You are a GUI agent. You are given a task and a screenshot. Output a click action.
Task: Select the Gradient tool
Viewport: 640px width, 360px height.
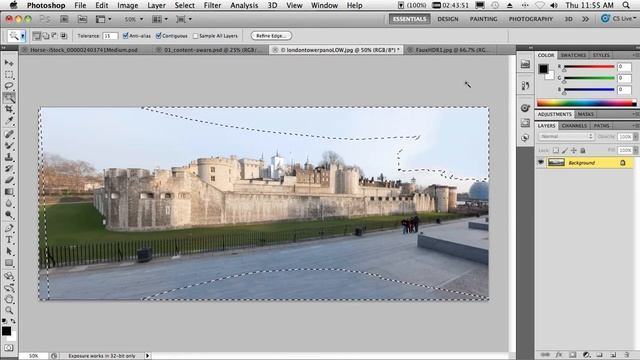(9, 192)
